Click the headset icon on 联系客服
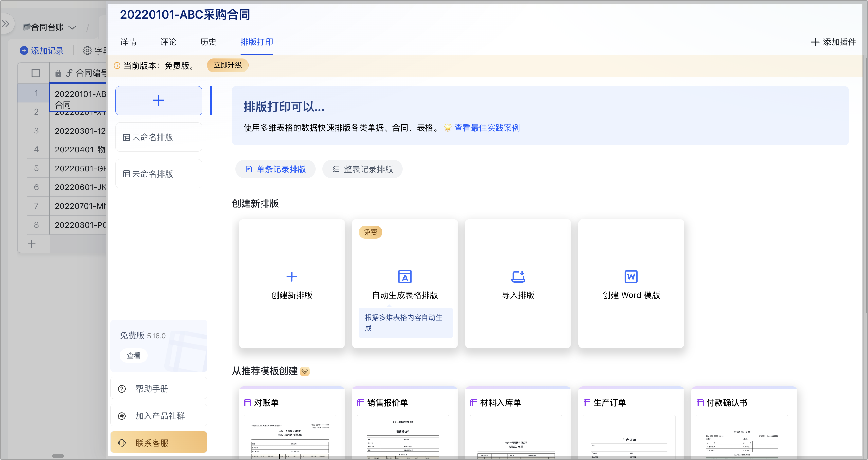This screenshot has width=868, height=460. click(x=122, y=443)
